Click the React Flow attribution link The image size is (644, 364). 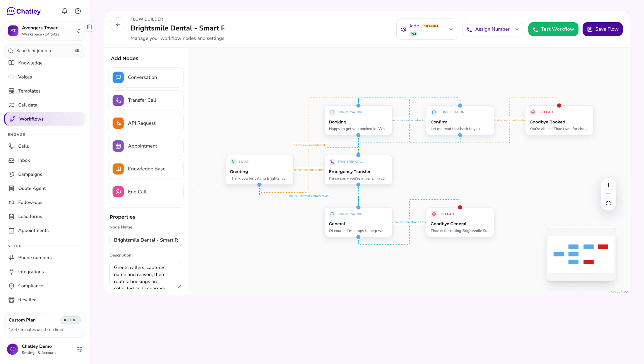pos(619,291)
